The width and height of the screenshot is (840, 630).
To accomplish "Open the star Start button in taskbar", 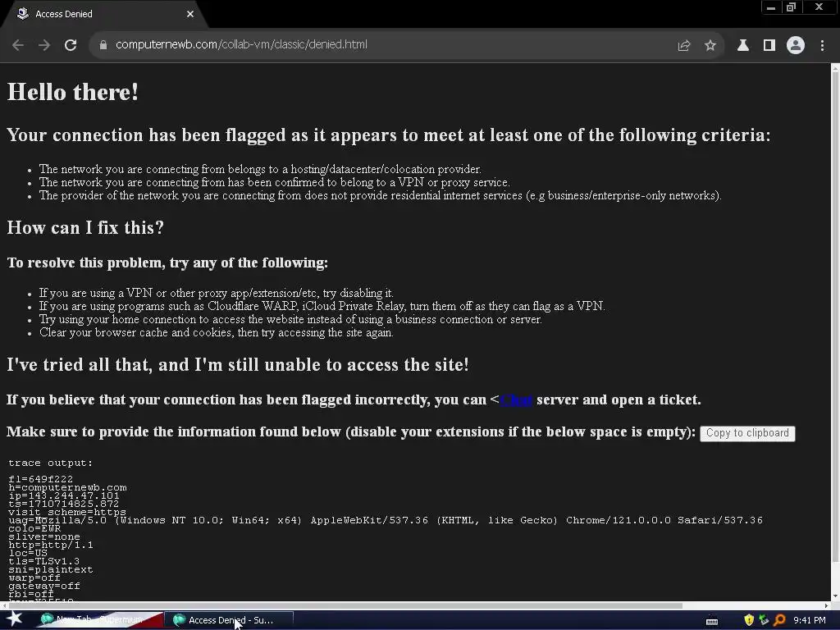I will [x=14, y=619].
